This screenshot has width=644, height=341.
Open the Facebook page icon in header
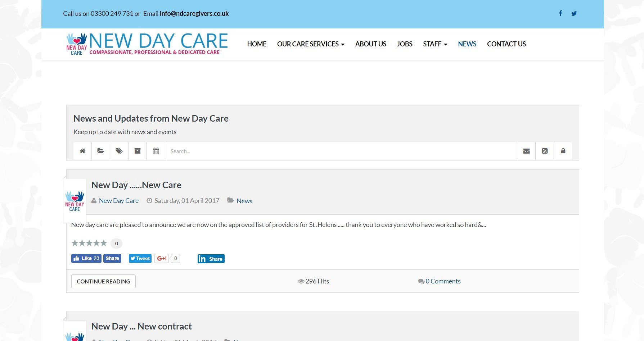pyautogui.click(x=560, y=14)
